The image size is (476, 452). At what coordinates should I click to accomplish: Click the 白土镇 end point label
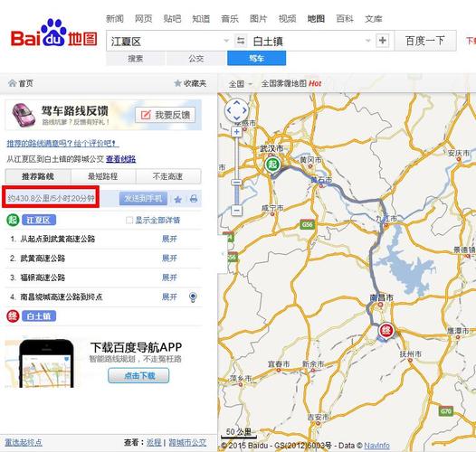pyautogui.click(x=39, y=316)
